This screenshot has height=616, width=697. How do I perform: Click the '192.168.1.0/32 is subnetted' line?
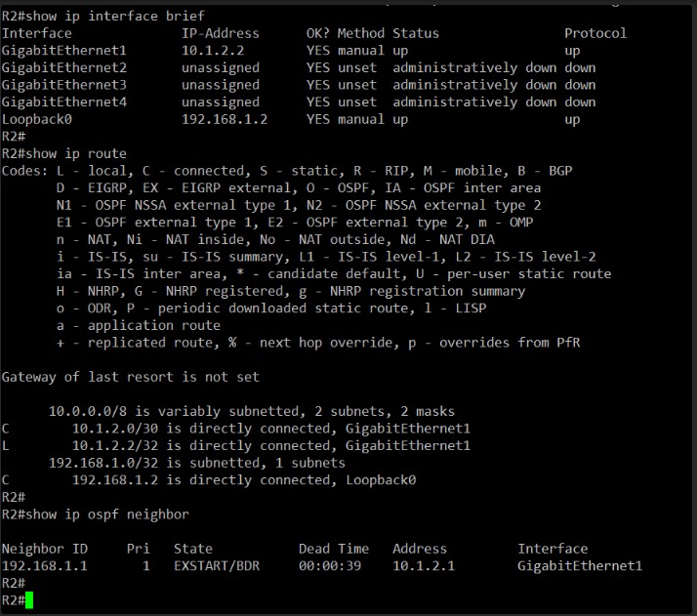pos(196,463)
